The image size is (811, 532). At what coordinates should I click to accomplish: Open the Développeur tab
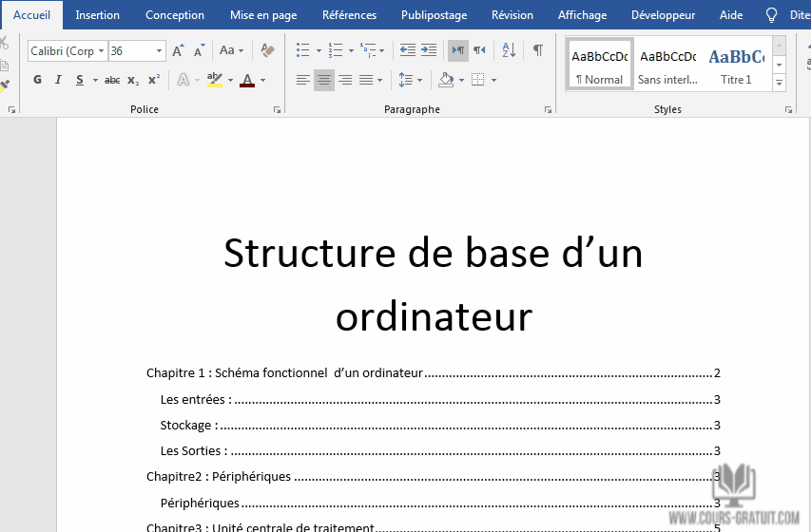(663, 15)
